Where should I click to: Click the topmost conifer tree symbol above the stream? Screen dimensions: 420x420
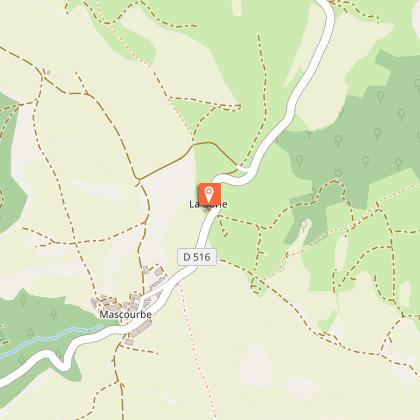(23, 299)
